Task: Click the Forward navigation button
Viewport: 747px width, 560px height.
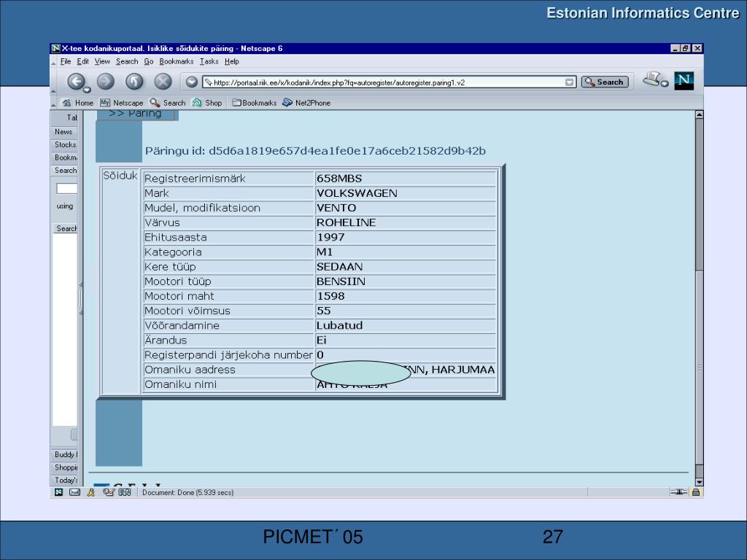Action: [106, 82]
